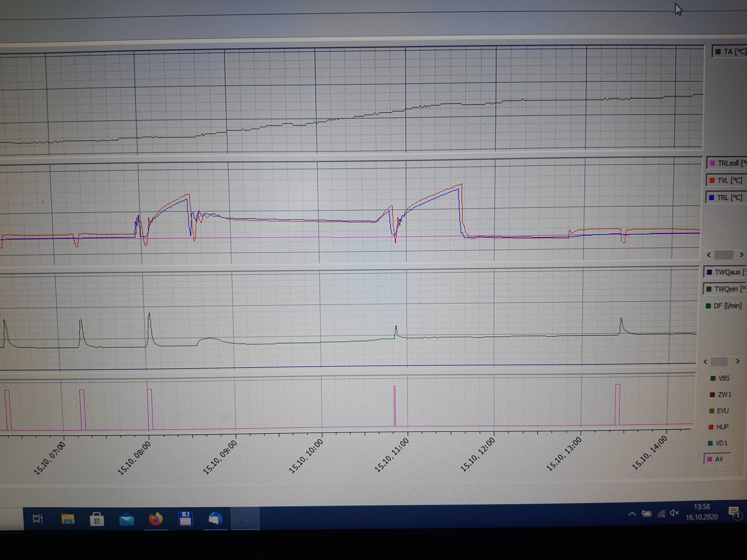Click the muted volume tray icon
The width and height of the screenshot is (747, 560).
pos(674,513)
